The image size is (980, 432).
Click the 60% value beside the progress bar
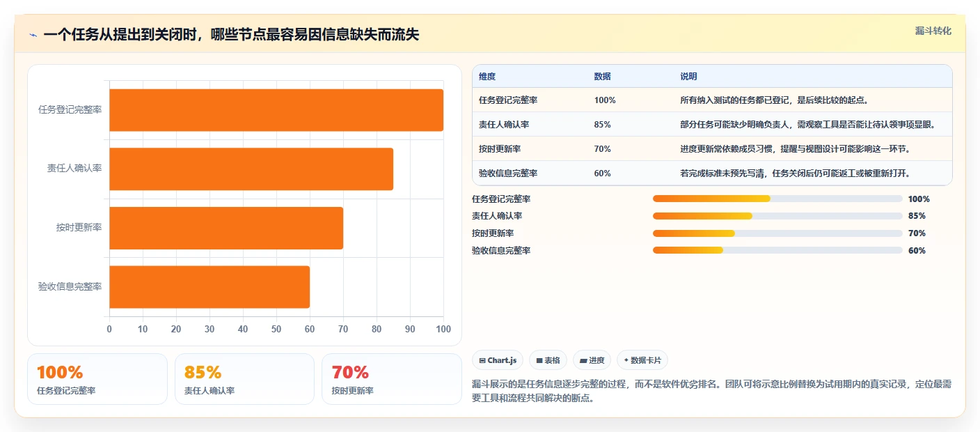click(917, 250)
